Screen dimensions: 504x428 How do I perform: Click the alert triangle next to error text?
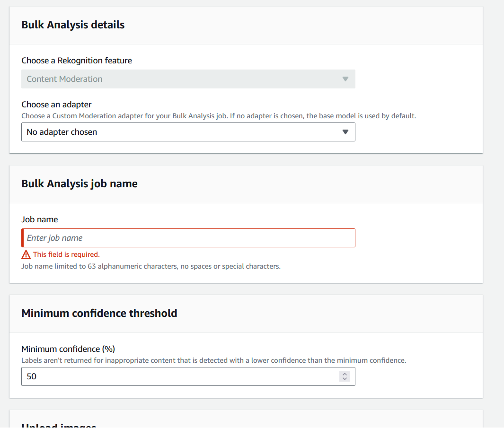pyautogui.click(x=26, y=254)
